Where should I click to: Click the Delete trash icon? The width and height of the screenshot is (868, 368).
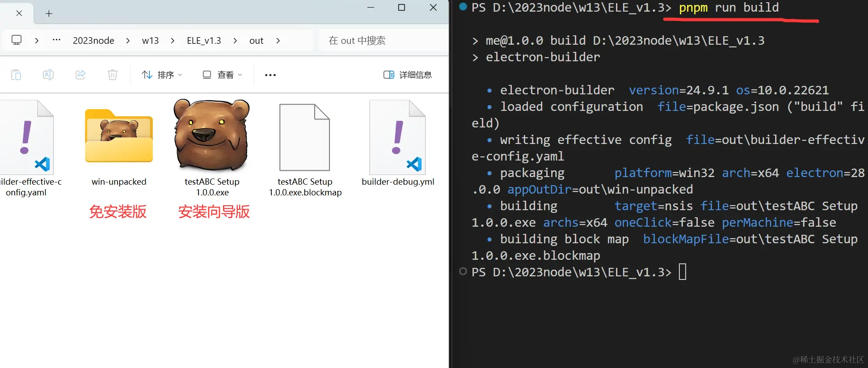tap(113, 75)
